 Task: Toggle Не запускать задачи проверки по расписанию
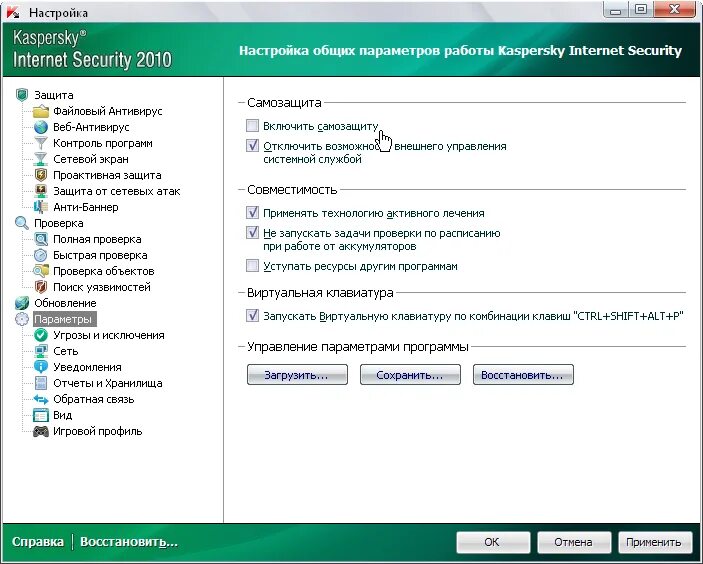click(252, 233)
